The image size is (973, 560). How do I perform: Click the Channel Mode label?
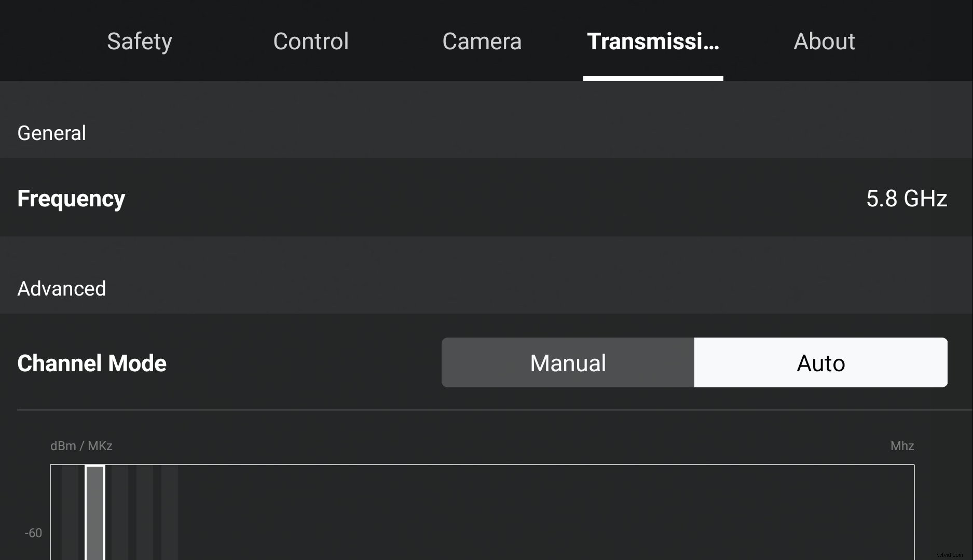(92, 362)
